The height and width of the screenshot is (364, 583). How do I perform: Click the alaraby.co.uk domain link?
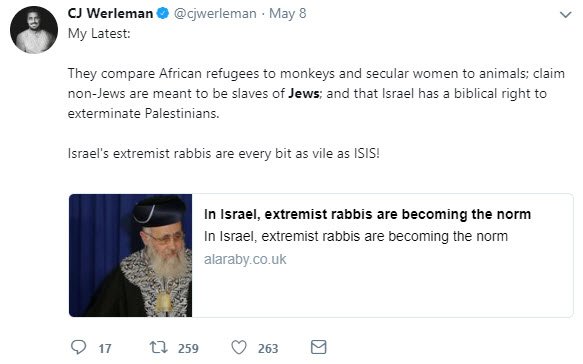pos(245,259)
